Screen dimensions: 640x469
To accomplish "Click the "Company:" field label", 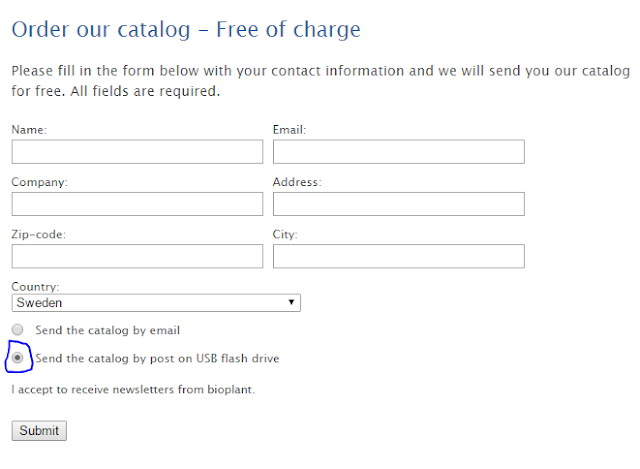I will point(40,182).
